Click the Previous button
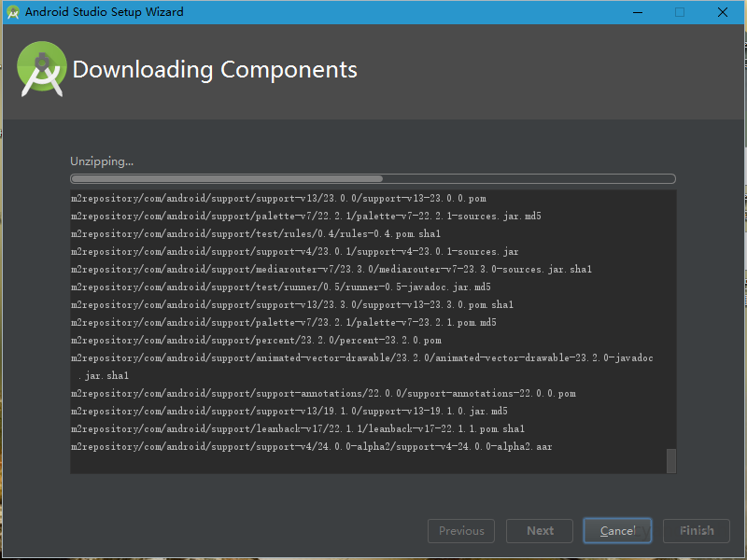This screenshot has width=747, height=560. [x=461, y=531]
